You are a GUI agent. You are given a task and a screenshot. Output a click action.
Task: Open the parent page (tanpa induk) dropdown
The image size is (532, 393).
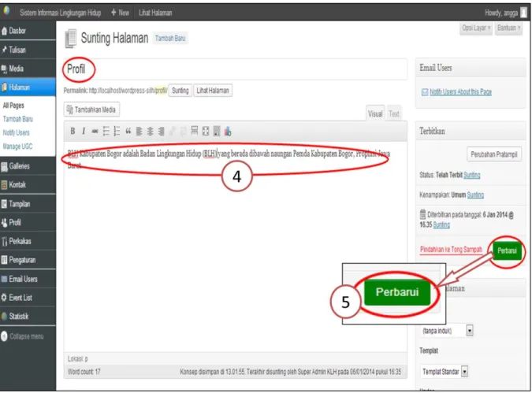click(447, 331)
